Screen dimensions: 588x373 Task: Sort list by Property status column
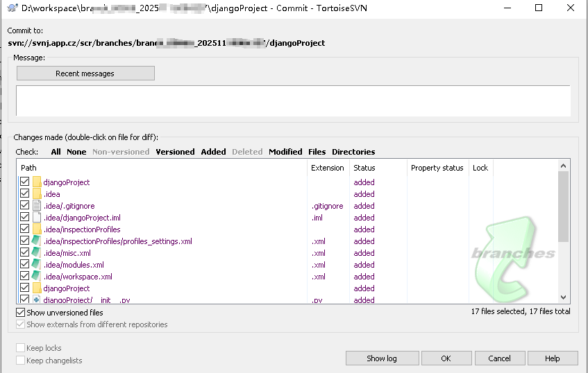point(437,168)
